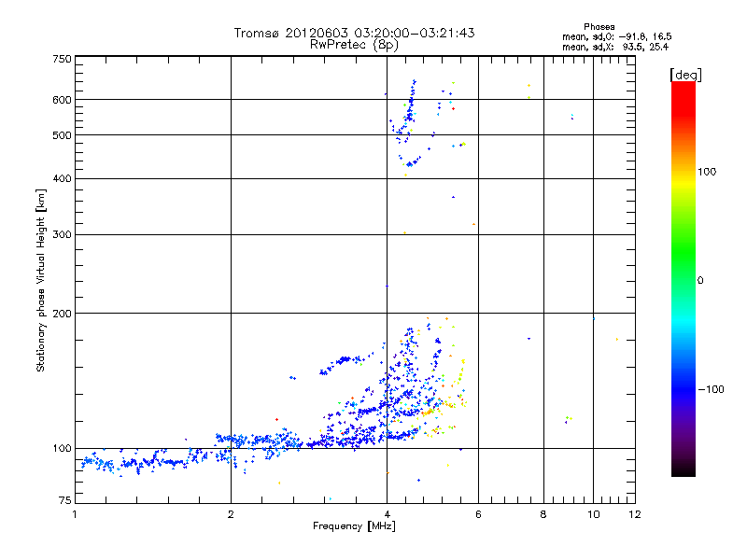This screenshot has height=560, width=747.
Task: Click the y-axis label '75'
Action: [x=64, y=500]
